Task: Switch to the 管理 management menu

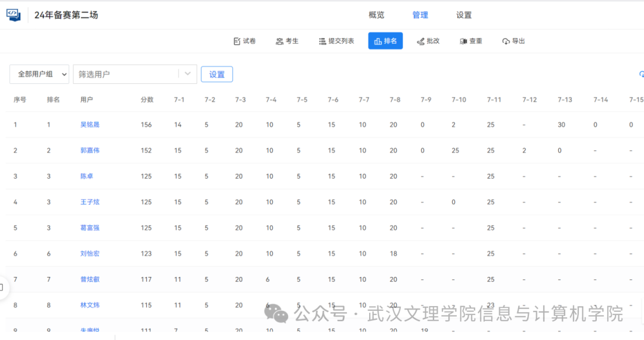Action: coord(420,15)
